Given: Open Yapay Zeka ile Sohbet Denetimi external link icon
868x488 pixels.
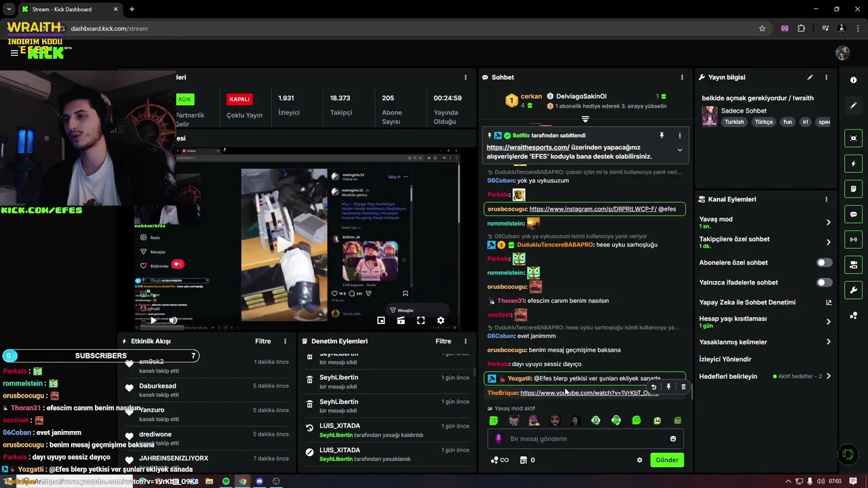Looking at the screenshot, I should [828, 302].
